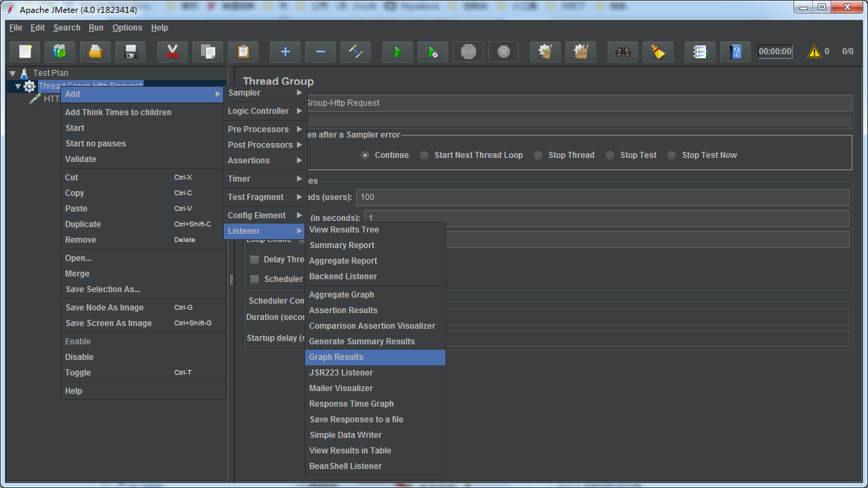
Task: Expand the Post Processors submenu
Action: point(265,145)
